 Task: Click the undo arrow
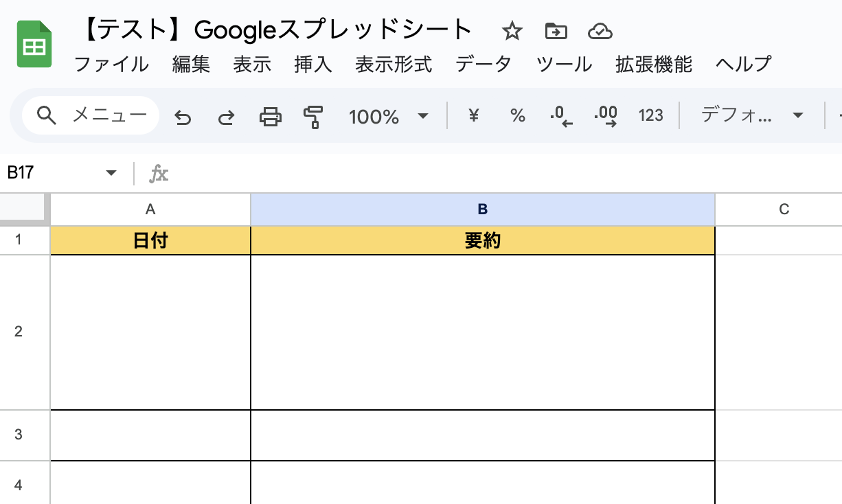point(182,117)
